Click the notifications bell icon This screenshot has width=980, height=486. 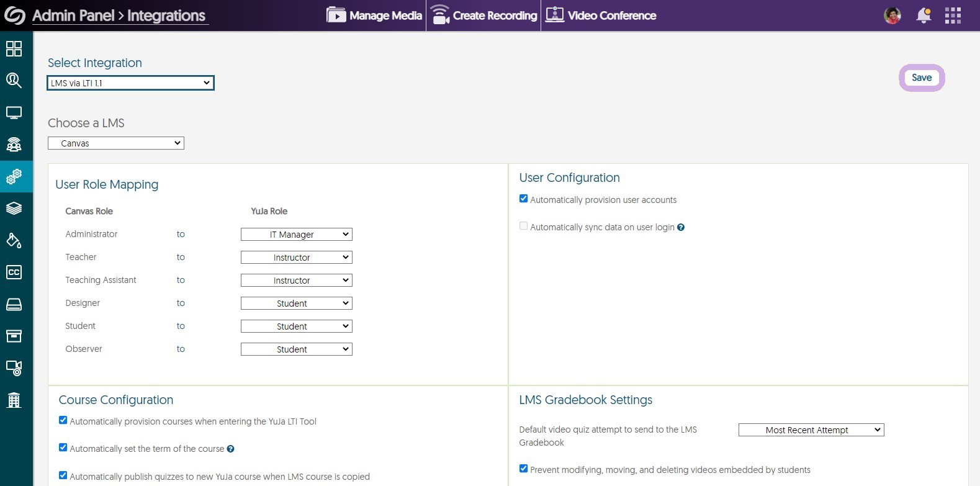tap(924, 16)
